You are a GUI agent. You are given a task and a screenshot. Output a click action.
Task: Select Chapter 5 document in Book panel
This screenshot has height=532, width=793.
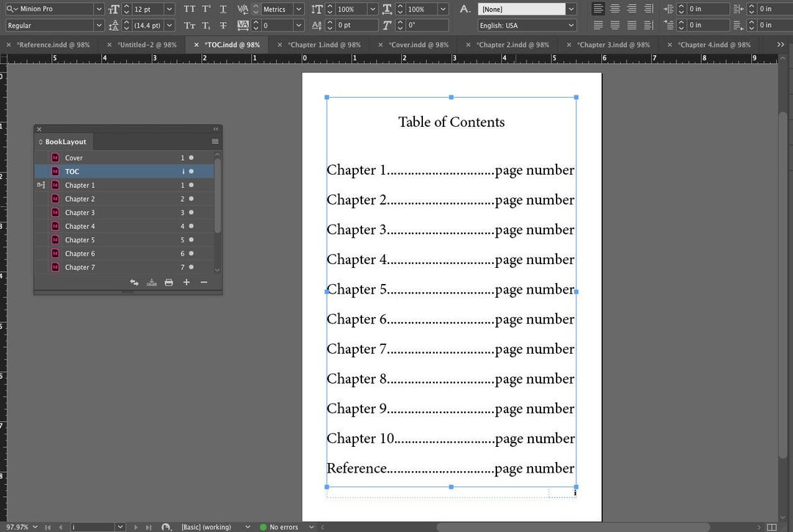(x=124, y=239)
